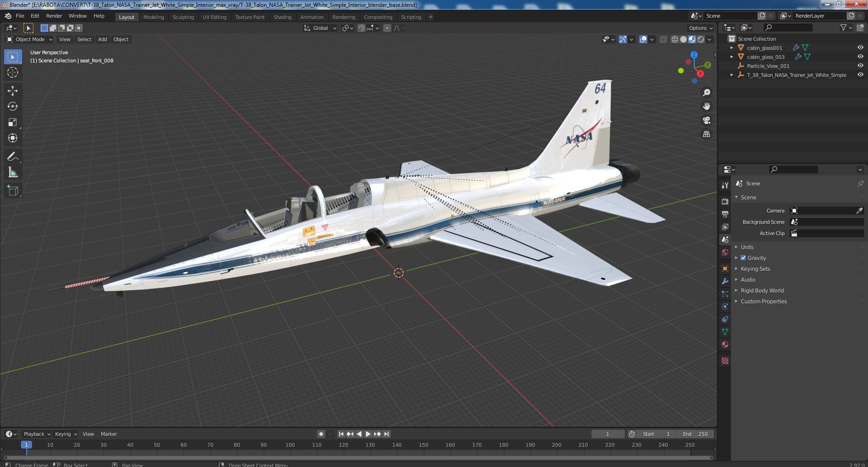This screenshot has width=868, height=467.
Task: Hide cabin_glass_003 in viewport
Action: pyautogui.click(x=860, y=57)
